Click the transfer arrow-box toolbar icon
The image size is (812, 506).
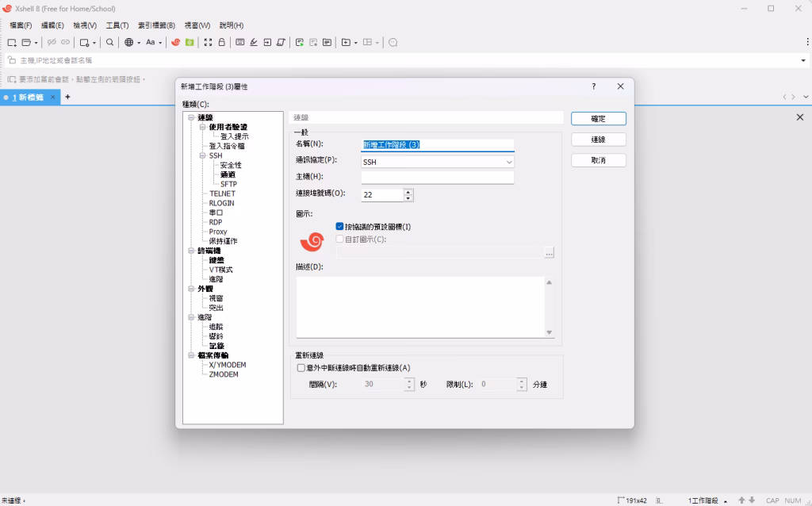point(267,43)
